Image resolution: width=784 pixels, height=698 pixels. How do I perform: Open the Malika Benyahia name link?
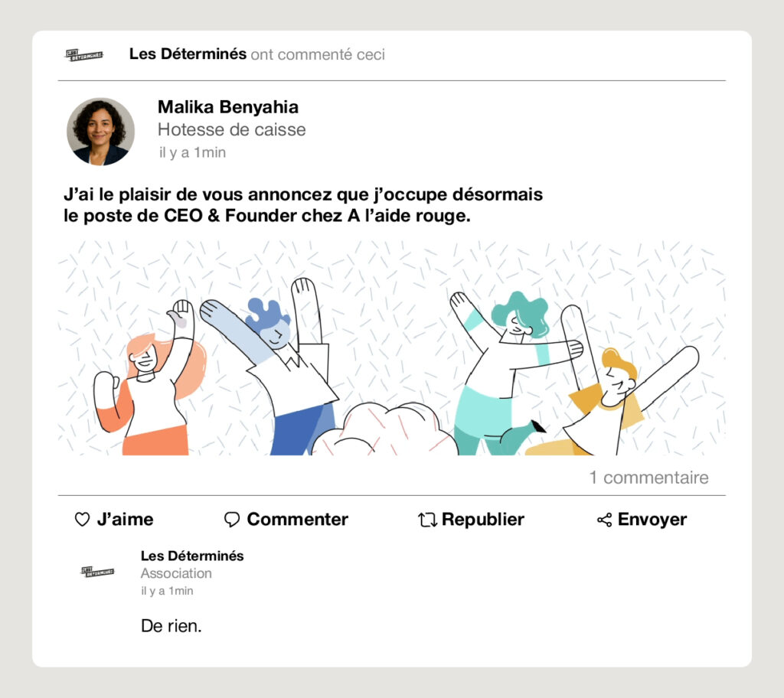point(228,107)
